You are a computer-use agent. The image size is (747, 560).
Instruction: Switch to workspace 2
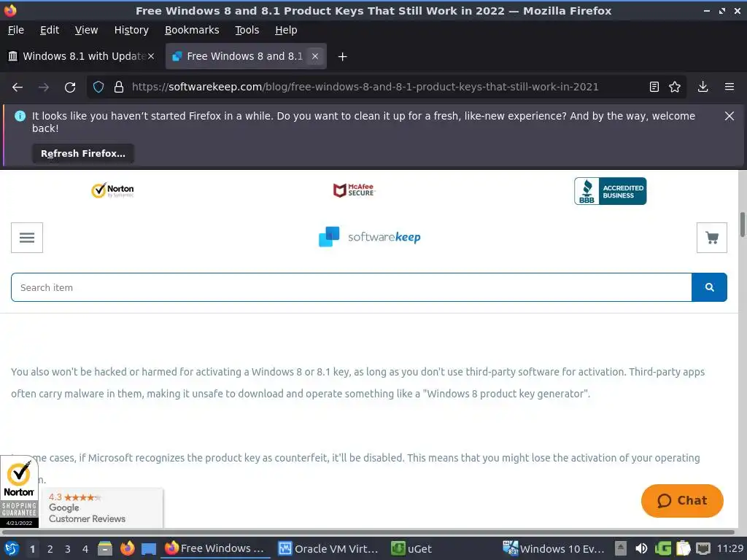pos(50,549)
